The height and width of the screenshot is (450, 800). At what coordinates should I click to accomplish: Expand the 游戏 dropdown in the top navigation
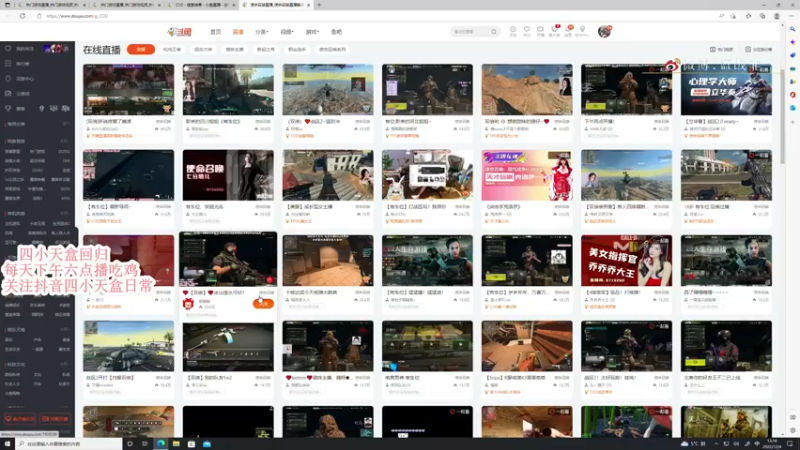click(312, 32)
